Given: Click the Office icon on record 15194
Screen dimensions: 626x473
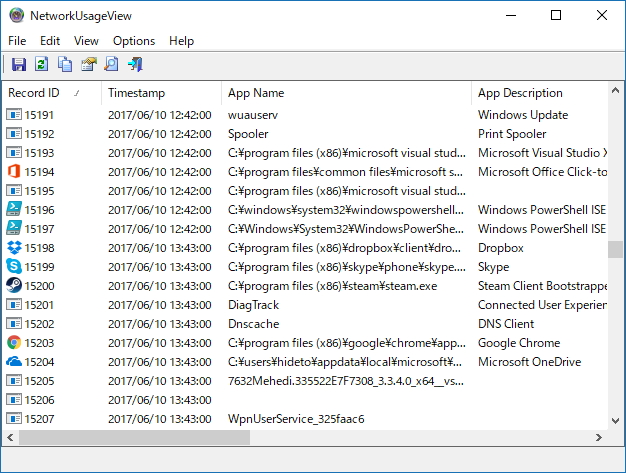Looking at the screenshot, I should click(14, 172).
